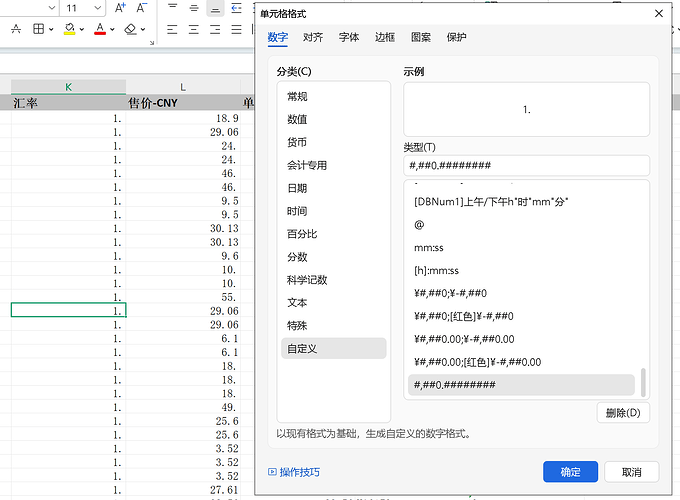Increase font size with the A+ icon
This screenshot has width=680, height=500.
pos(120,8)
